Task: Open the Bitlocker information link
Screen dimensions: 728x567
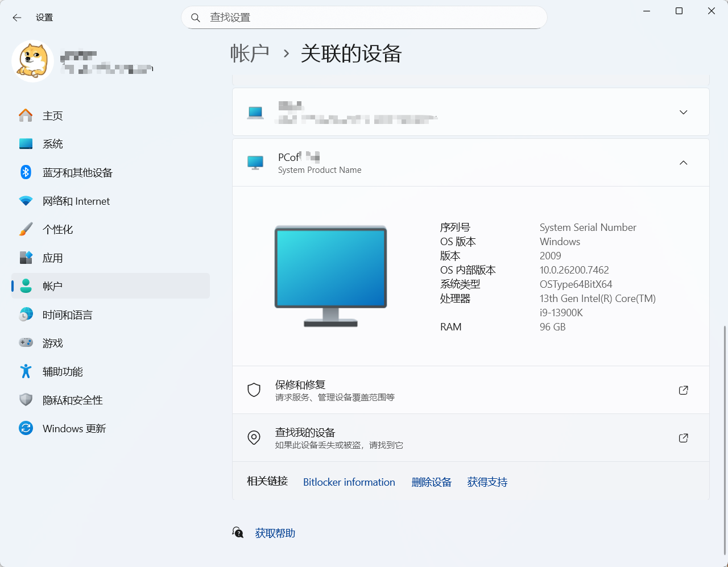Action: click(x=349, y=482)
